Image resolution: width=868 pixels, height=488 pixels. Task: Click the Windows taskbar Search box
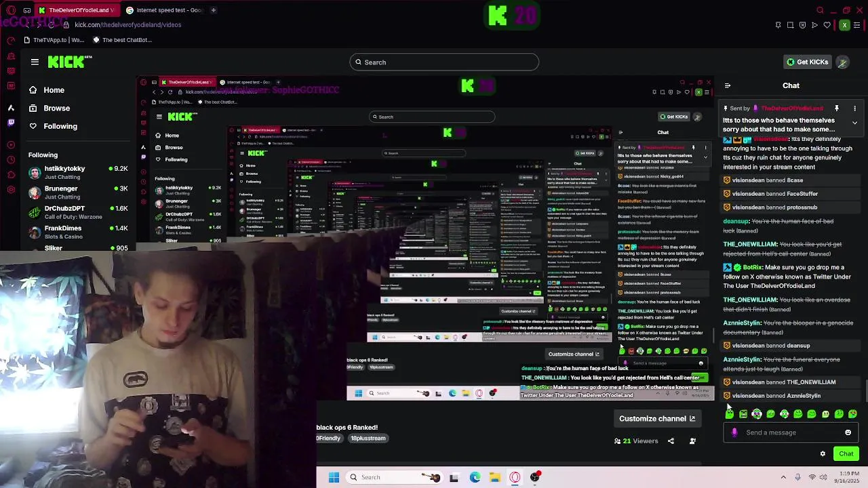(x=394, y=478)
